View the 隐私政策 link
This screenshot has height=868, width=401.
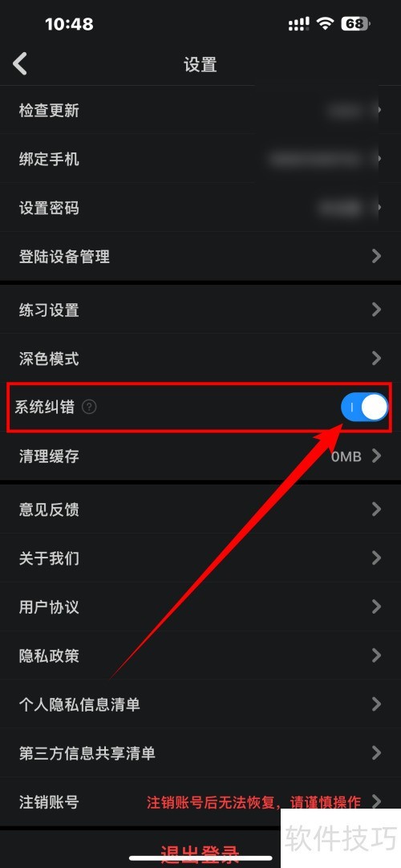click(200, 655)
